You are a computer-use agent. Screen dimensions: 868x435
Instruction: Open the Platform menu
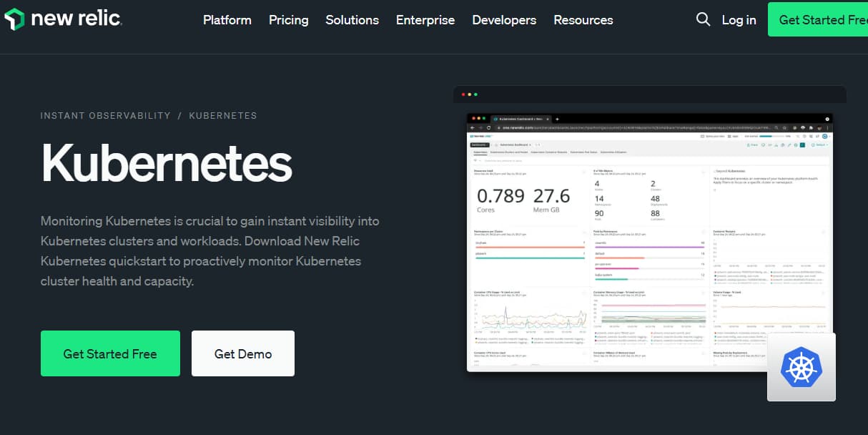(227, 20)
